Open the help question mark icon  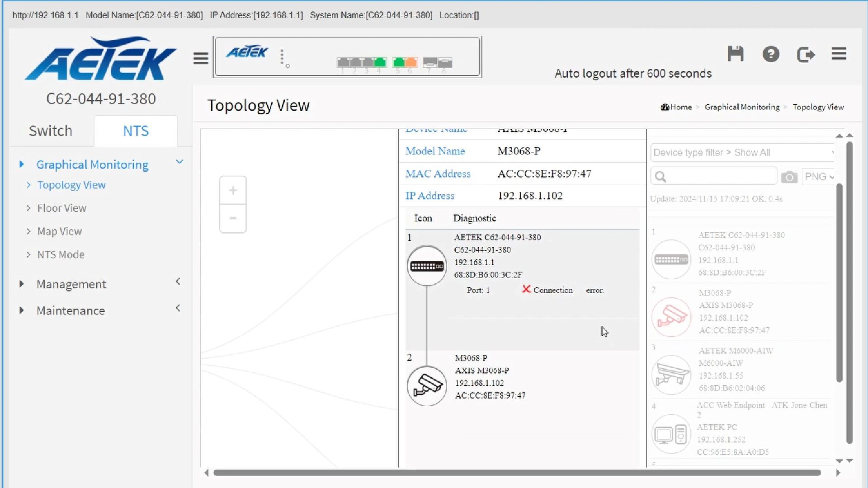(771, 54)
